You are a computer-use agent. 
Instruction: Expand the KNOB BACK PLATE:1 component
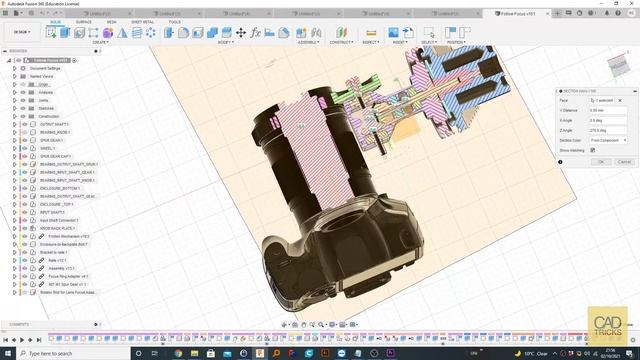coord(15,228)
